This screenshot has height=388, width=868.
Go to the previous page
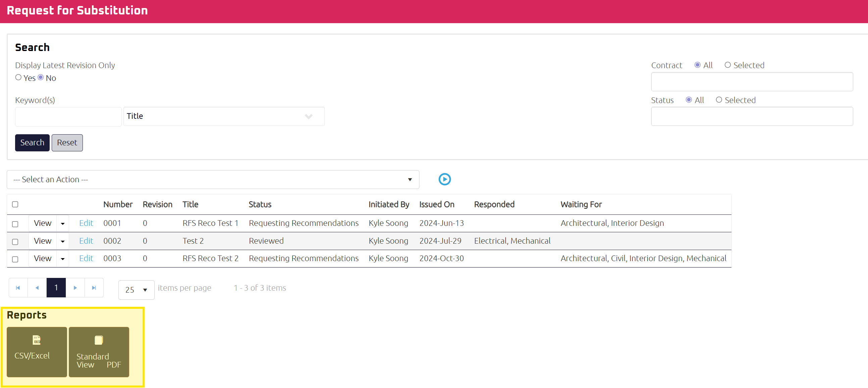click(37, 288)
